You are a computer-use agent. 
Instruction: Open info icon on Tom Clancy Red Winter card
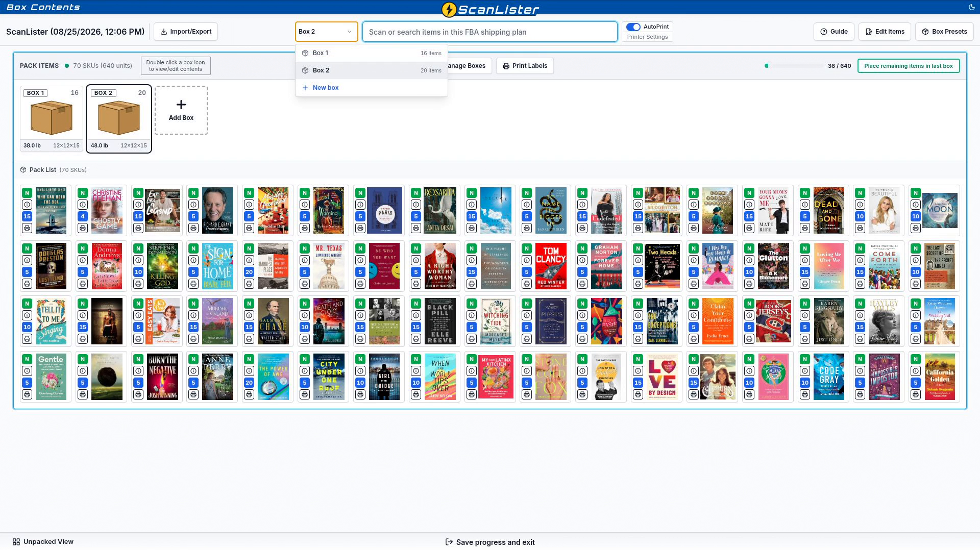click(x=527, y=260)
